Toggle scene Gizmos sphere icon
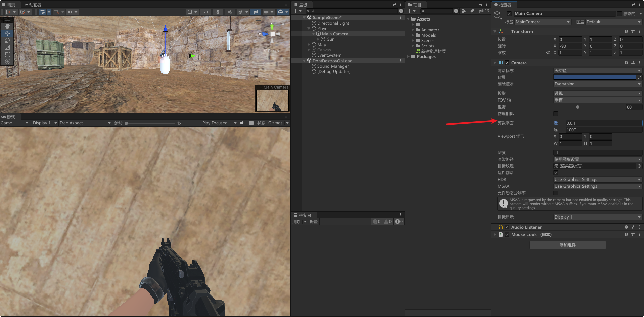Screen dimensions: 644x317 pyautogui.click(x=280, y=12)
